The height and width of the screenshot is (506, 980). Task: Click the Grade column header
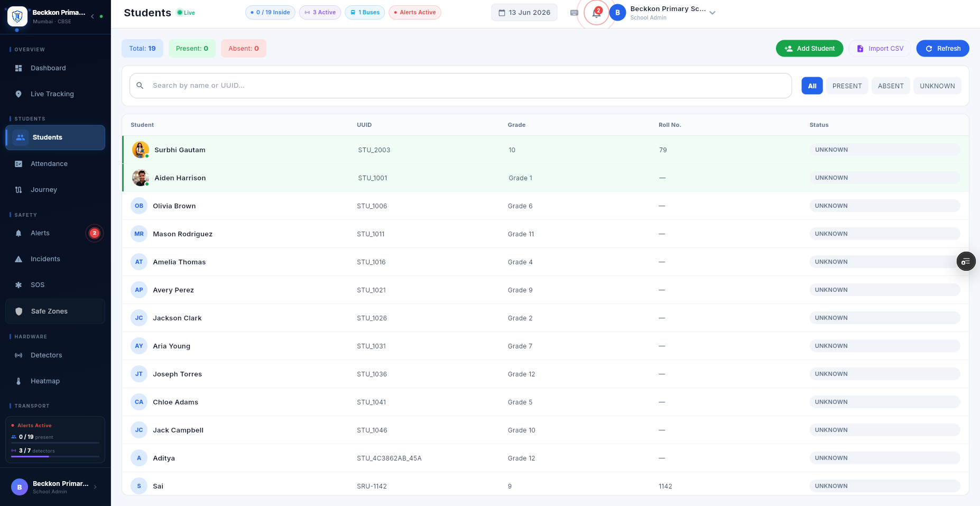[x=516, y=125]
